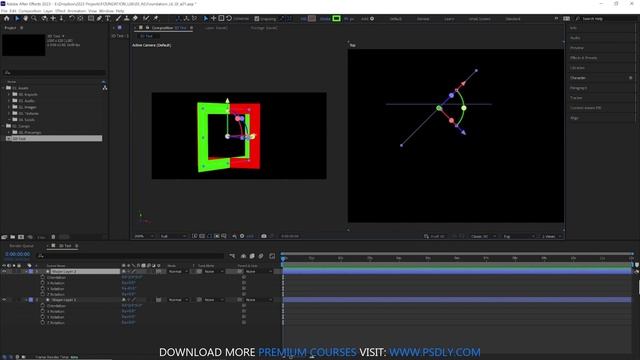
Task: Open the Paragraph panel
Action: pos(578,88)
